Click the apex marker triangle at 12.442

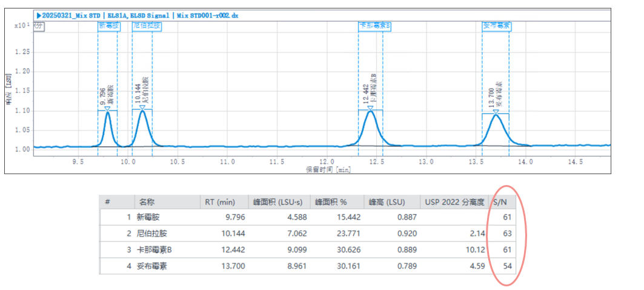370,108
